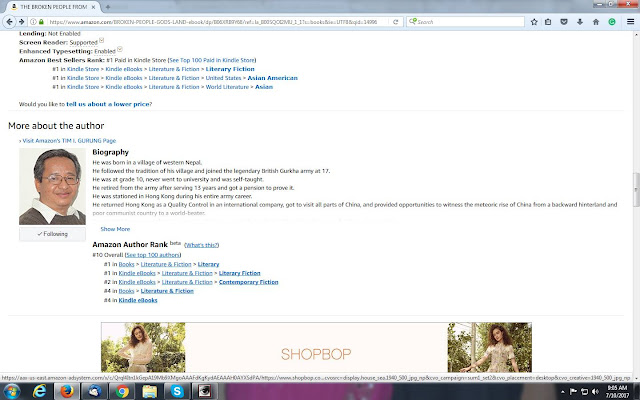
Task: Open Literary Fiction author rank link
Action: click(x=239, y=273)
